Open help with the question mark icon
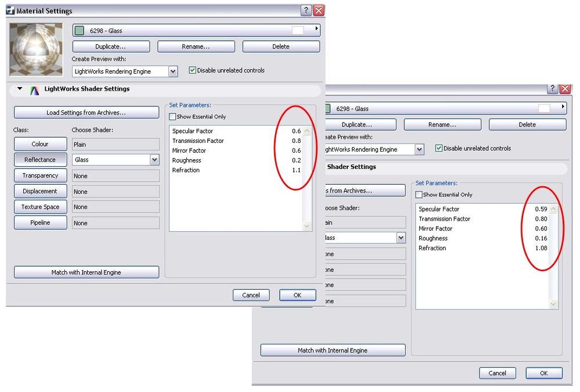 (x=306, y=10)
